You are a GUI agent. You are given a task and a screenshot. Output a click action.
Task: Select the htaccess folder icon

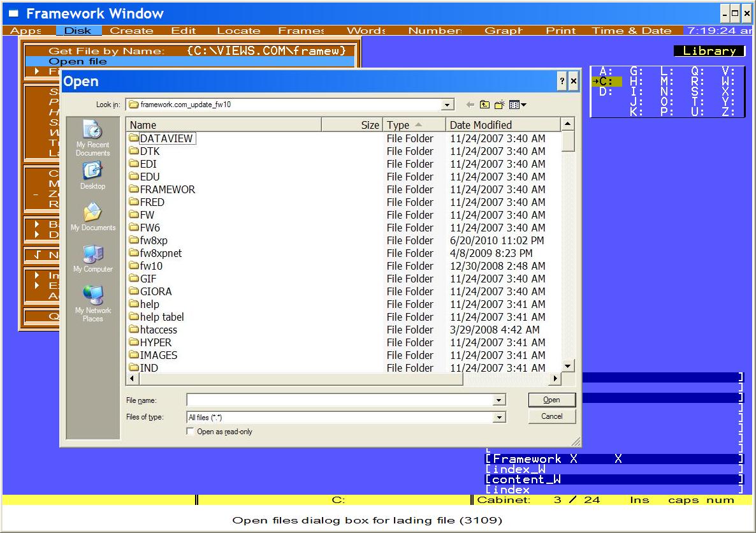click(x=134, y=330)
